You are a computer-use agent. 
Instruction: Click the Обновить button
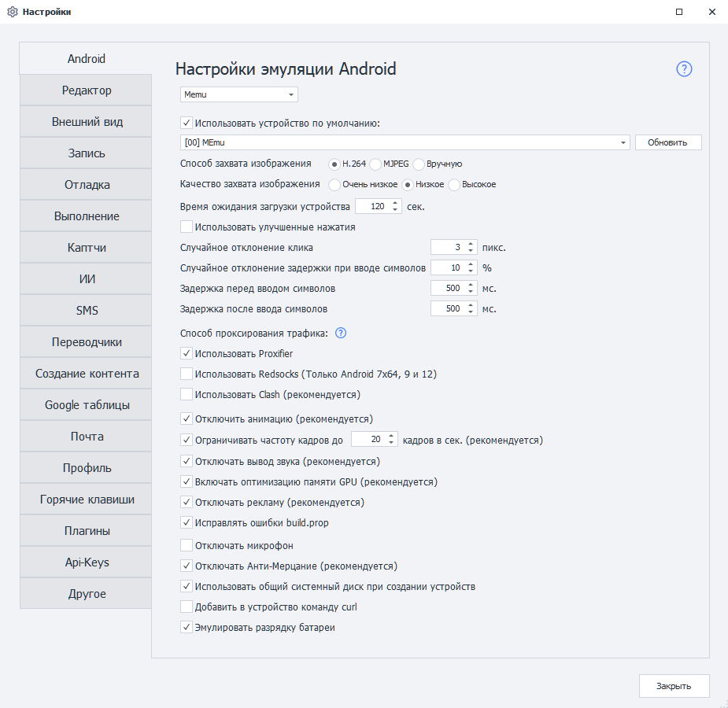668,142
